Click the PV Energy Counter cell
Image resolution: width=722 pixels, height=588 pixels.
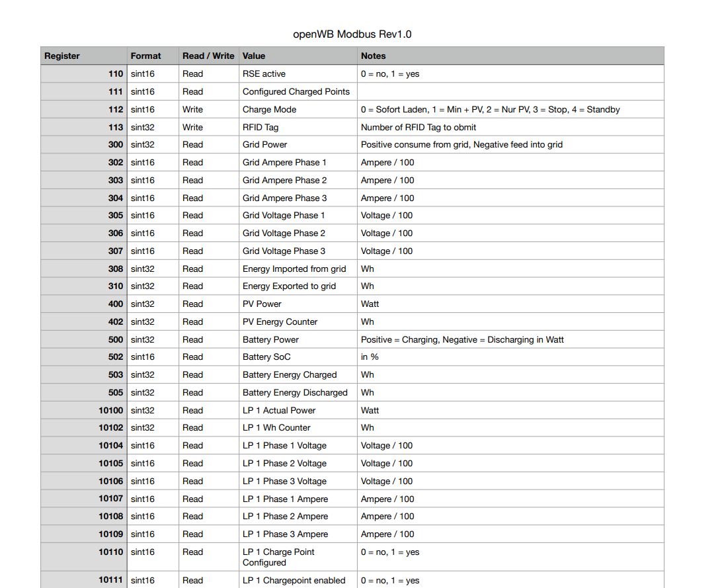tap(298, 322)
